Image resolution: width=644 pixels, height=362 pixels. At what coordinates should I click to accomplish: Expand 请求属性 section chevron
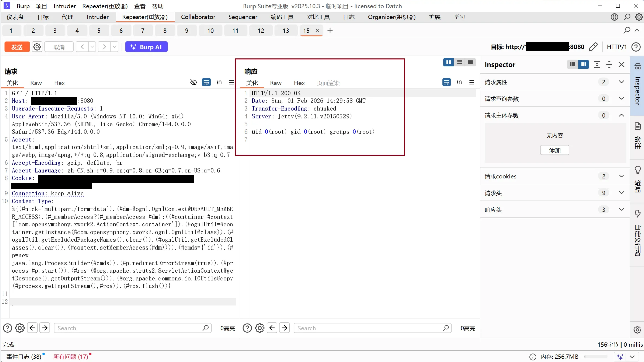point(622,82)
